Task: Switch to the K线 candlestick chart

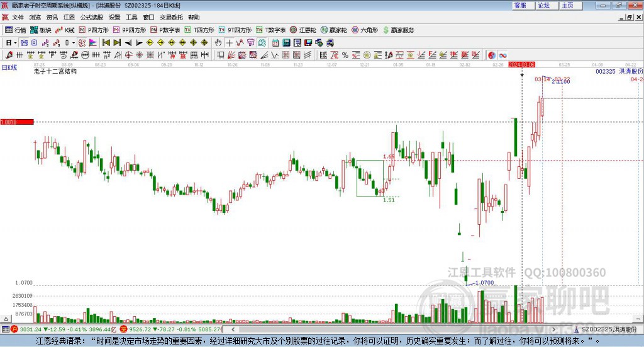Action: [x=65, y=30]
